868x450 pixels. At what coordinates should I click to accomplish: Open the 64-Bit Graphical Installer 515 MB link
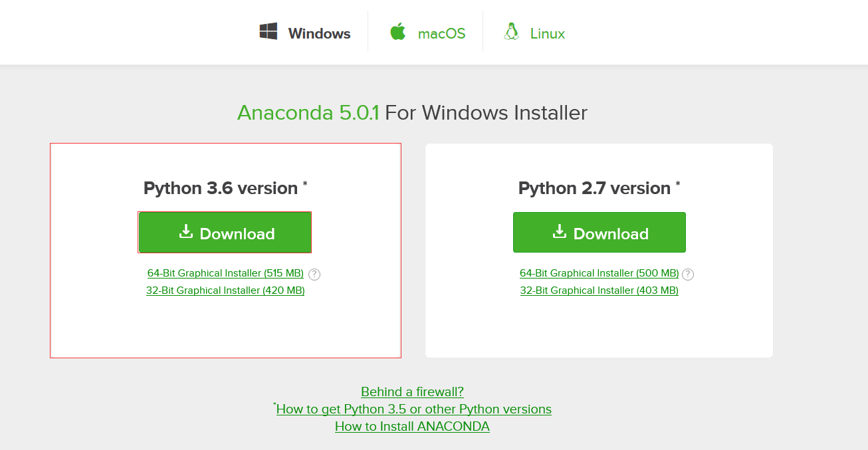(x=225, y=273)
